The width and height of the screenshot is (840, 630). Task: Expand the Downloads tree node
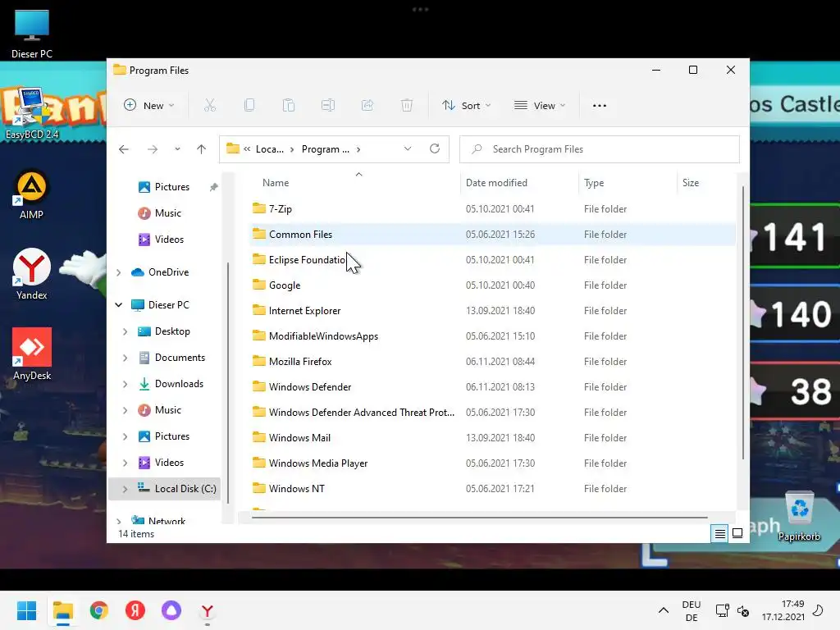pos(125,384)
